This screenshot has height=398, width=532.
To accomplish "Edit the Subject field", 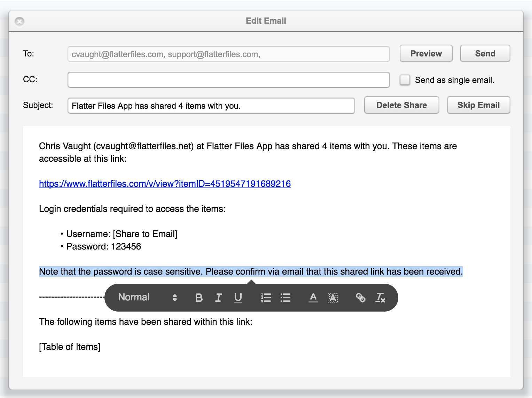I will pyautogui.click(x=211, y=106).
